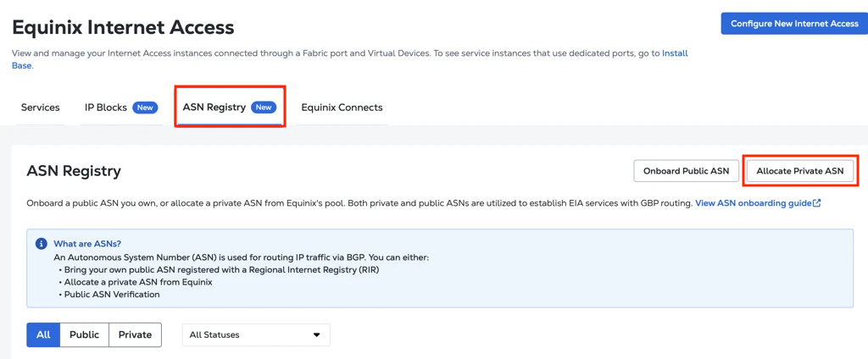Switch to the Services tab
This screenshot has width=868, height=359.
(41, 108)
